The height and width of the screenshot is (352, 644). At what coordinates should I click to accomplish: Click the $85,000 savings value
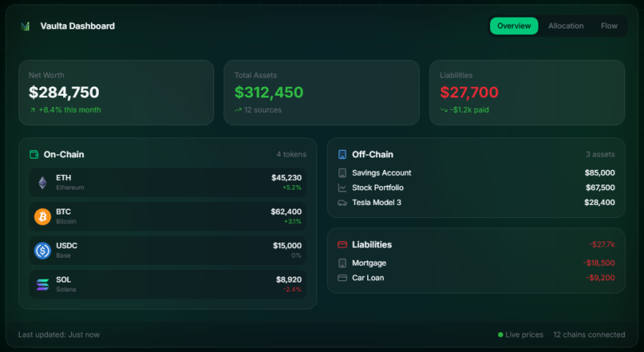[x=599, y=173]
